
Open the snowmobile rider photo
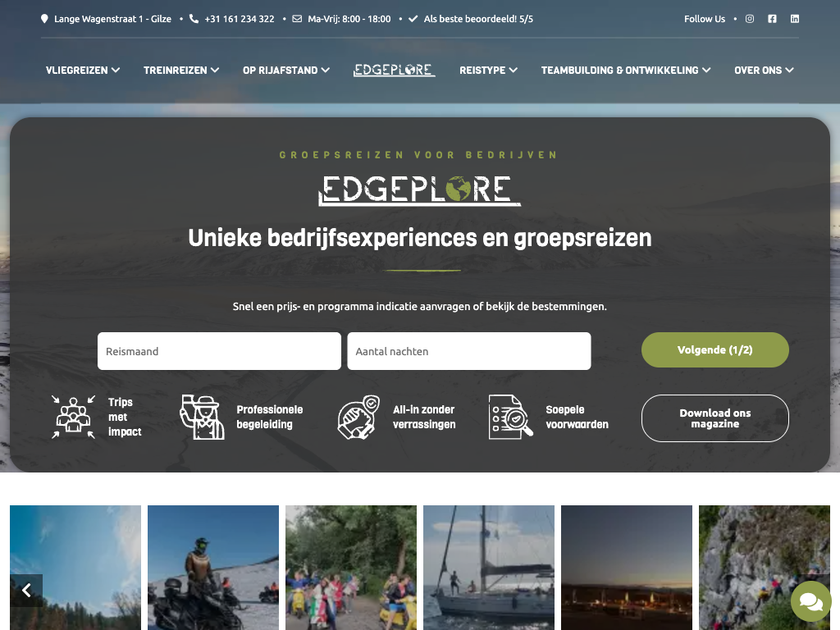coord(213,568)
